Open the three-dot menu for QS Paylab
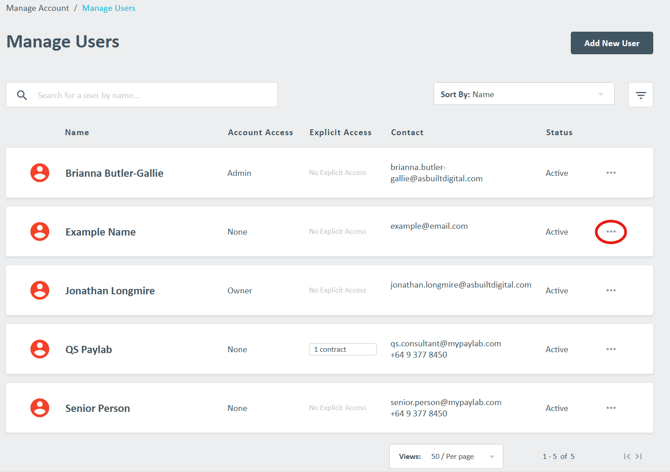The width and height of the screenshot is (670, 472). [611, 349]
